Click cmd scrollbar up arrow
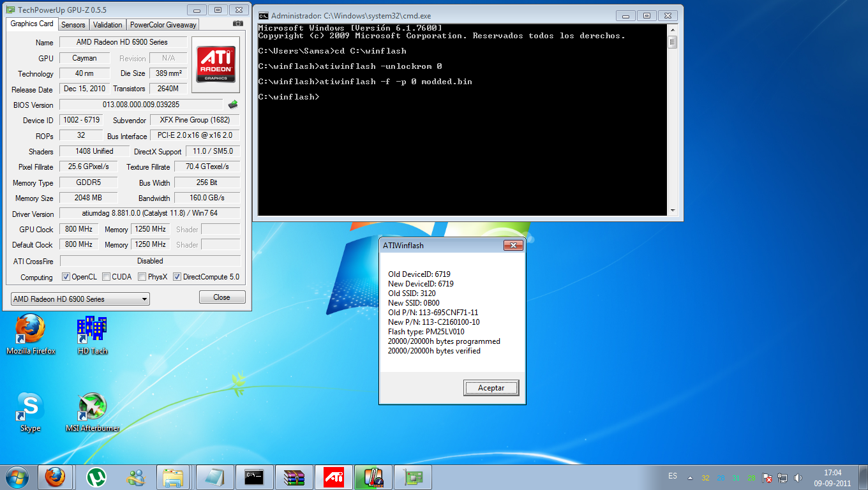The width and height of the screenshot is (868, 490). tap(672, 29)
